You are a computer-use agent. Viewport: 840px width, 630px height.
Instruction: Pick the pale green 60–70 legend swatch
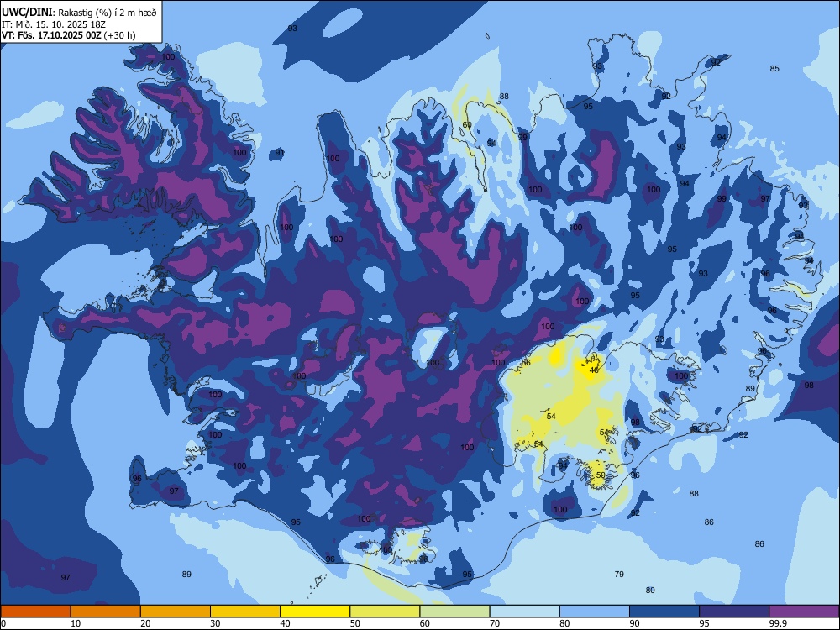point(454,612)
